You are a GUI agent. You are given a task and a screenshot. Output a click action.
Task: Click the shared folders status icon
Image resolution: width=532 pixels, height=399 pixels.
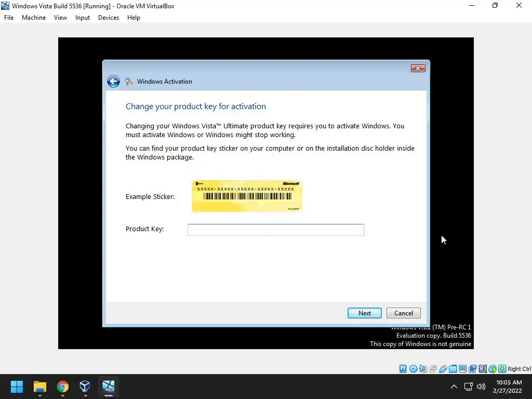[453, 369]
